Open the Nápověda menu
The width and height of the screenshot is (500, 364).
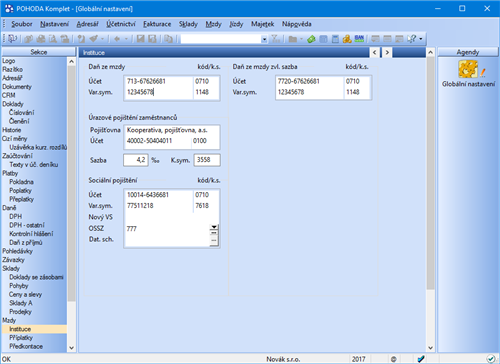click(x=297, y=24)
